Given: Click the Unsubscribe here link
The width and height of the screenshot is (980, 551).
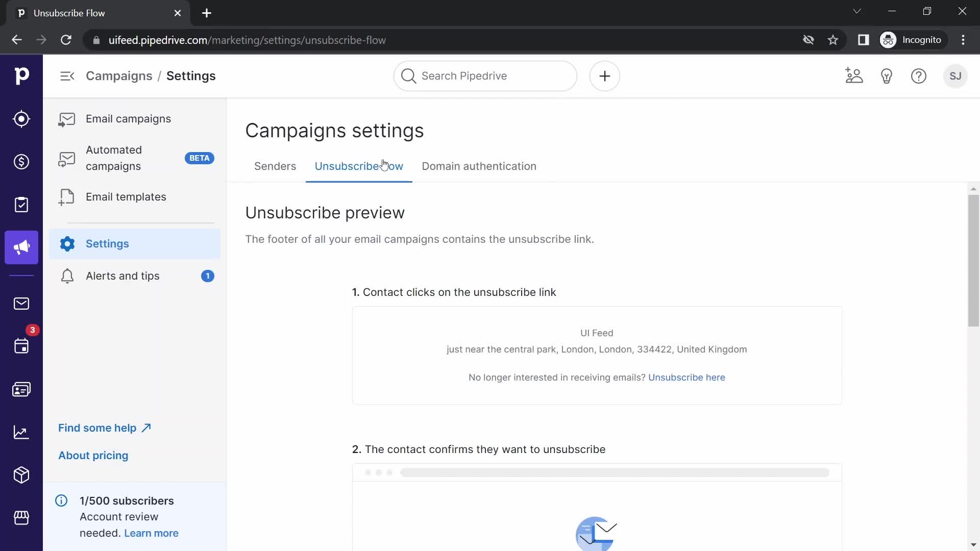Looking at the screenshot, I should [687, 377].
